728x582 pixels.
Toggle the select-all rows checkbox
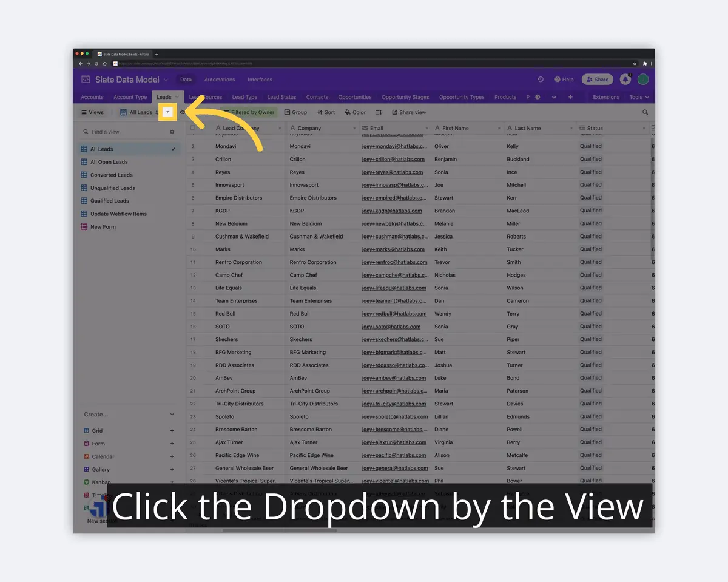(x=193, y=128)
